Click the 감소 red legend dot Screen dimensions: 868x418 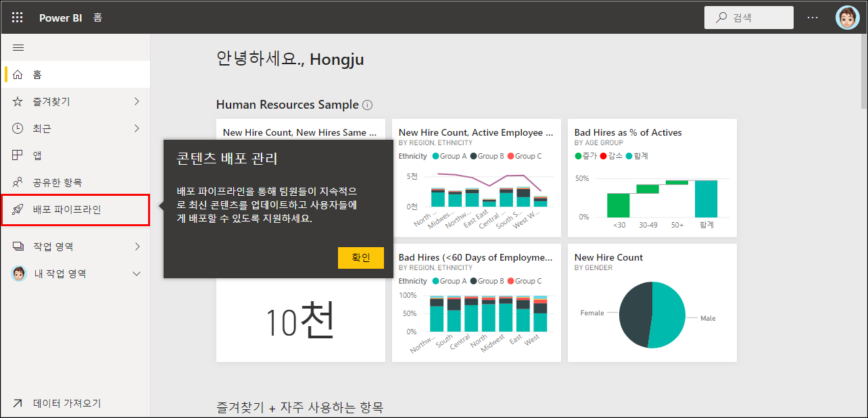coord(603,156)
